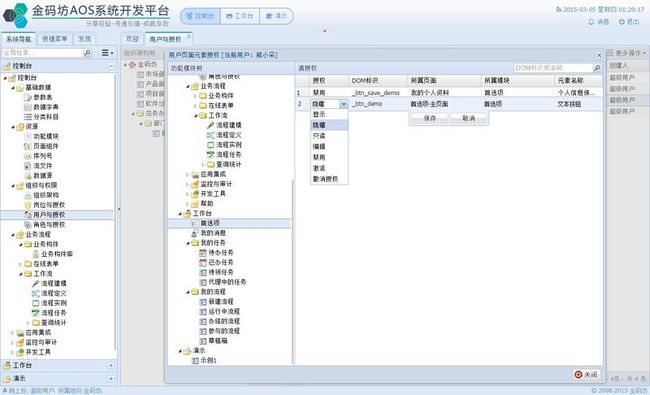The width and height of the screenshot is (650, 395).
Task: Open 消息 bell notifications in header
Action: pos(598,22)
